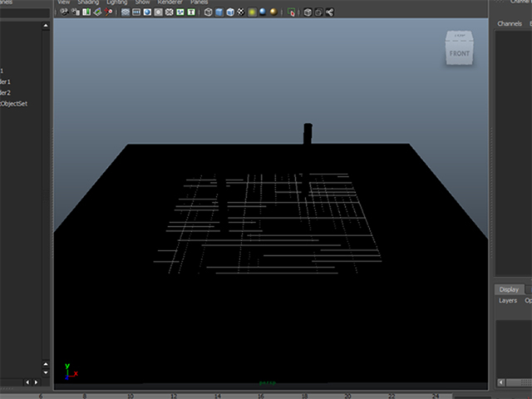Image resolution: width=532 pixels, height=399 pixels.
Task: Click the Select Camera icon
Action: [64, 12]
